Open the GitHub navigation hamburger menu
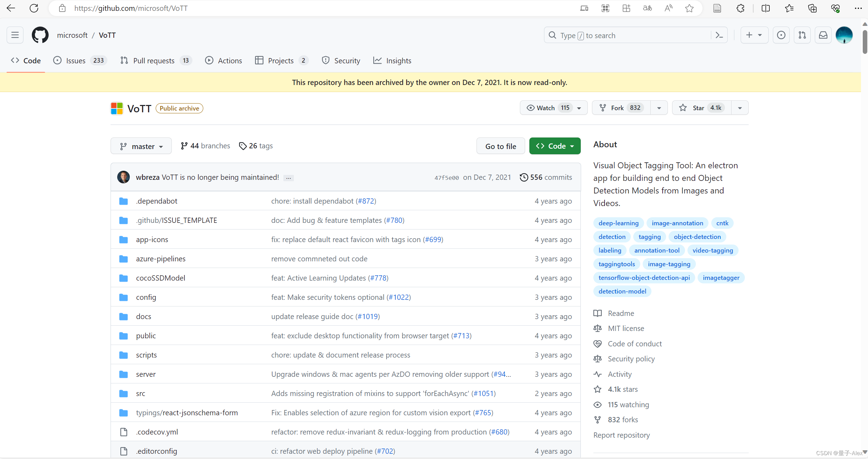Screen dimensions: 868x459 coord(15,35)
